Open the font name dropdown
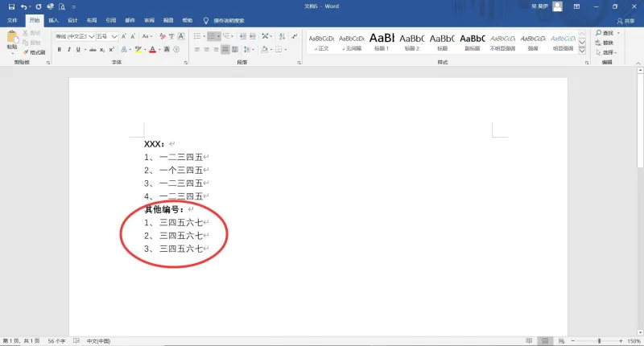The height and width of the screenshot is (346, 644). pos(92,36)
